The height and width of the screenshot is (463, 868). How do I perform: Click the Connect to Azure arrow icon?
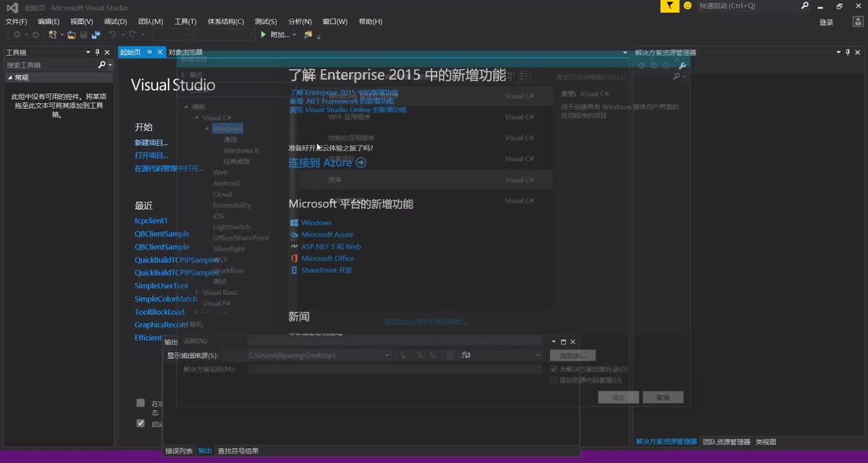[361, 163]
